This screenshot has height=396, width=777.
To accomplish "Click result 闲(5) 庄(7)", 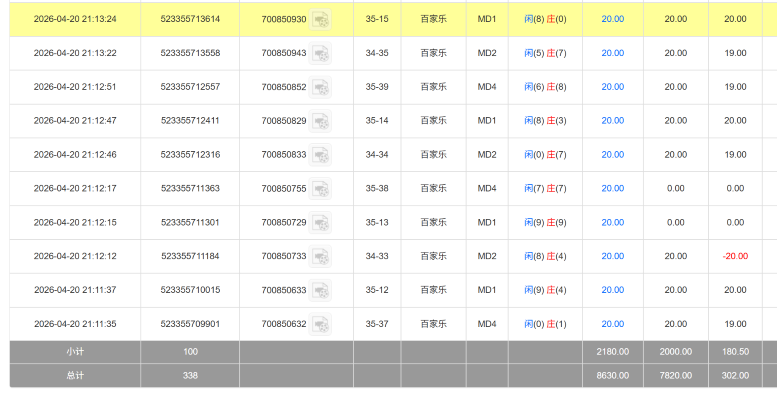I will point(545,53).
